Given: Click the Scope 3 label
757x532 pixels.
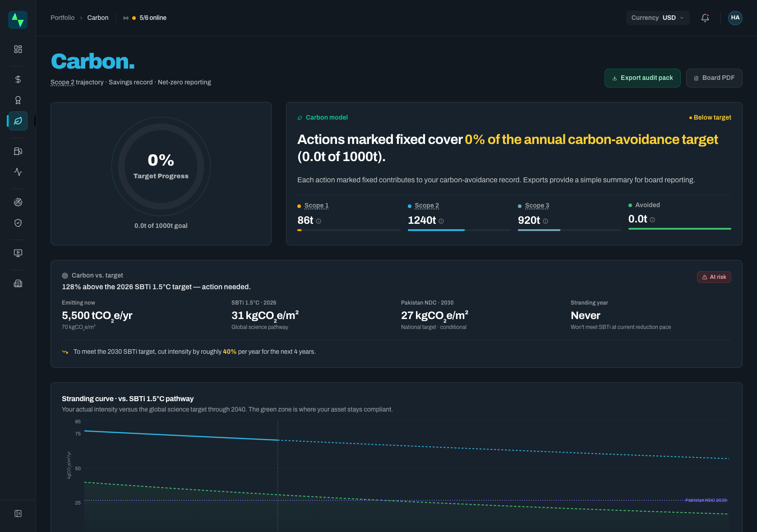Looking at the screenshot, I should pyautogui.click(x=537, y=206).
